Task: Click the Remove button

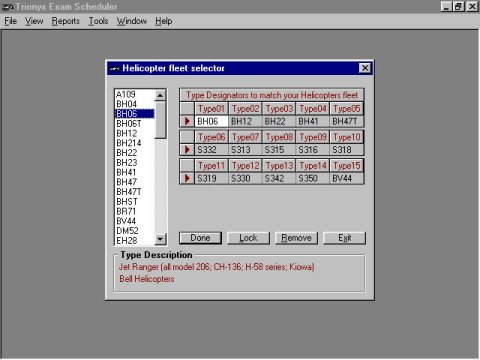Action: tap(296, 238)
